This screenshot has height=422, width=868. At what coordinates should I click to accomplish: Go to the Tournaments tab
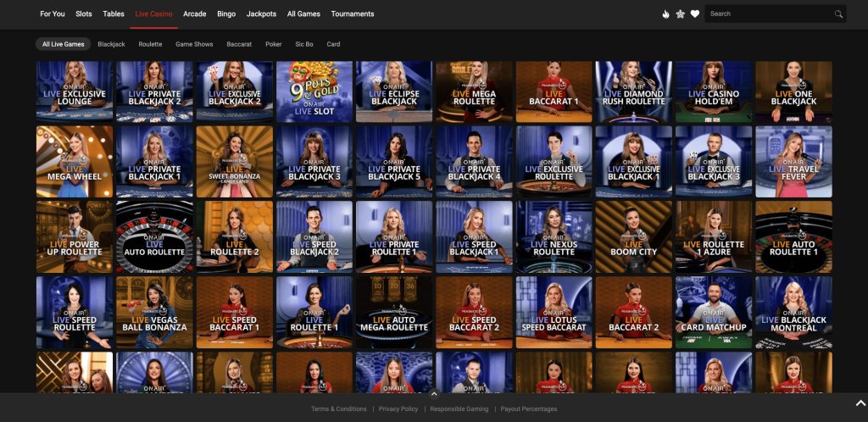coord(353,14)
